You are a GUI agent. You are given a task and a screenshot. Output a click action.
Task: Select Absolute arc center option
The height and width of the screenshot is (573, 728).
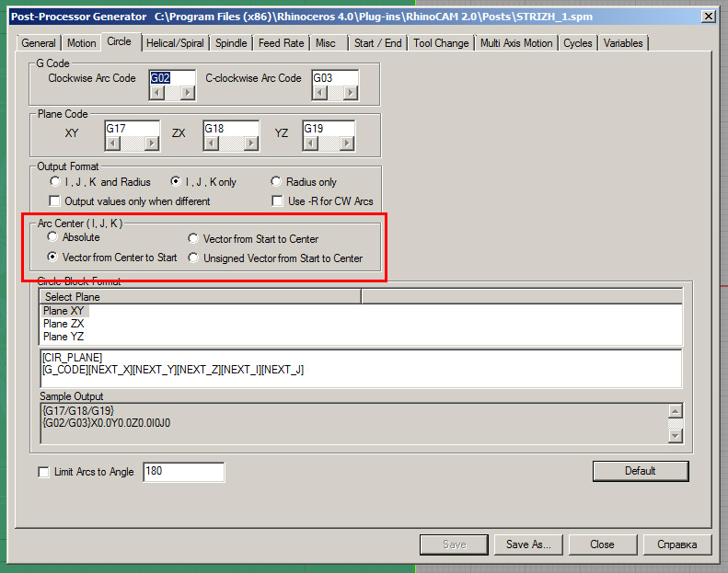(x=53, y=238)
